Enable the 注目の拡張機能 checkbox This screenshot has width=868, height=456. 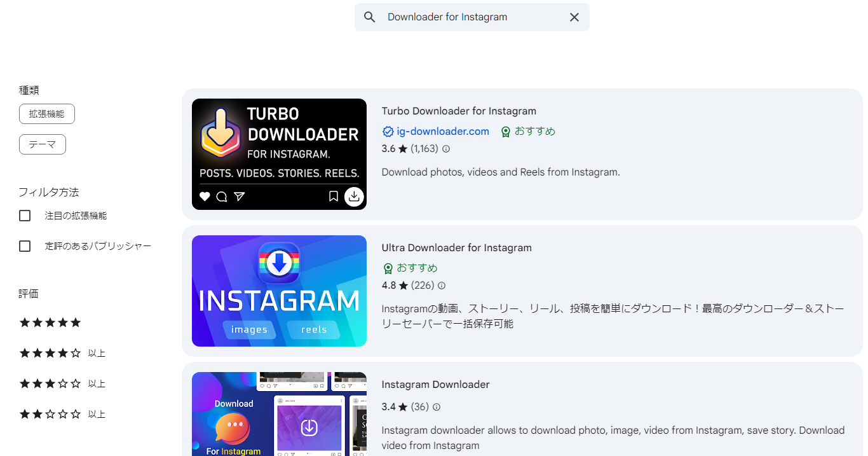click(x=24, y=215)
